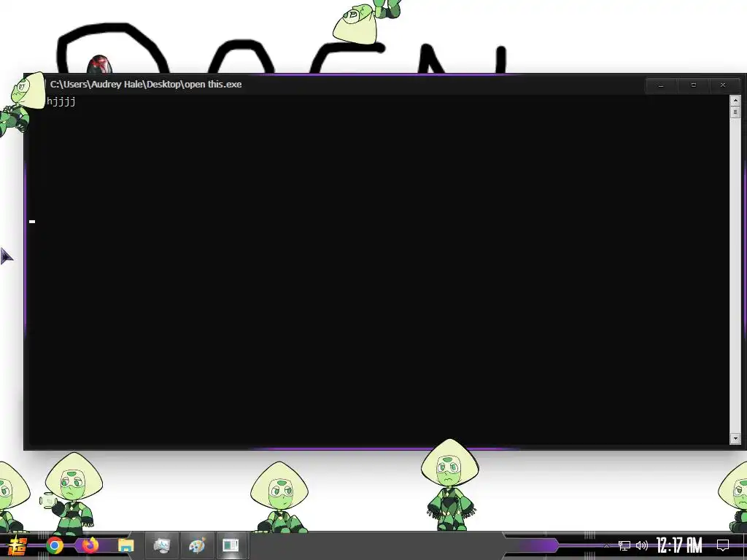Switch to the Paint app on taskbar
Screen dimensions: 747x560
pyautogui.click(x=197, y=545)
